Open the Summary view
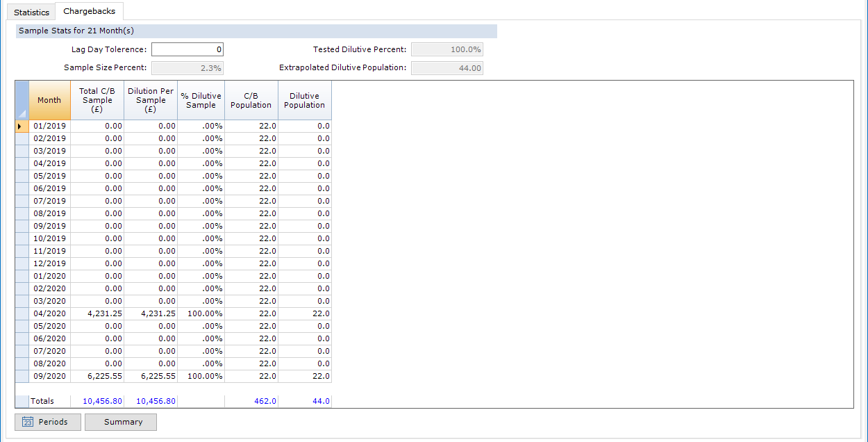868x442 pixels. pyautogui.click(x=120, y=422)
